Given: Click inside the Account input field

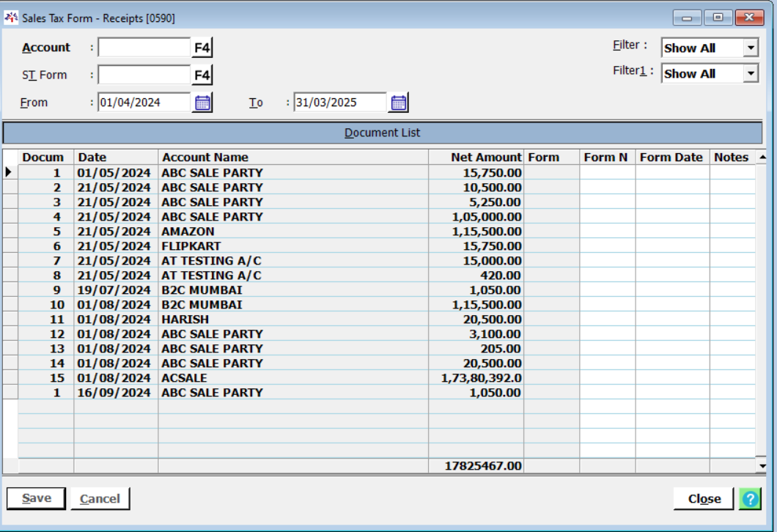Looking at the screenshot, I should pos(144,48).
